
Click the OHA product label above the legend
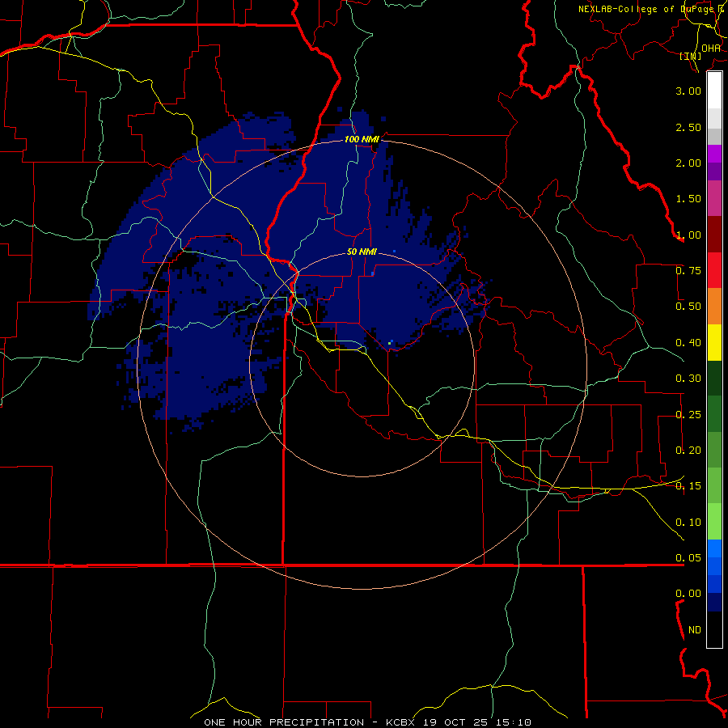pyautogui.click(x=711, y=49)
